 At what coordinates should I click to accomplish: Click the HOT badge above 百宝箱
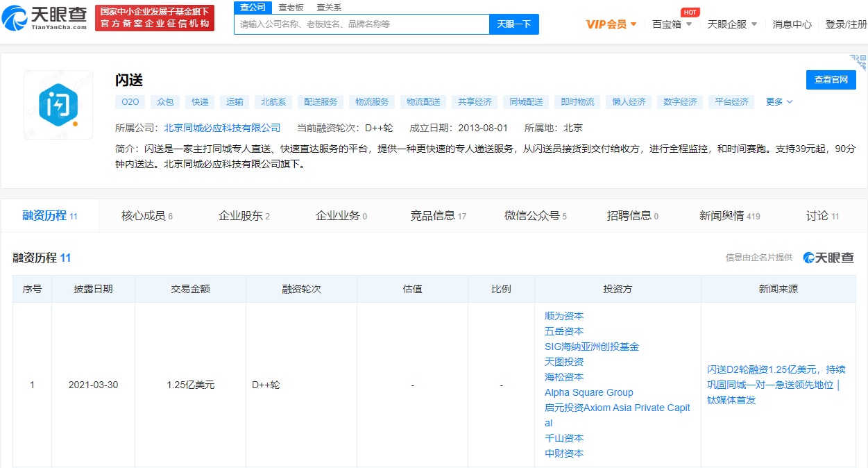click(689, 12)
